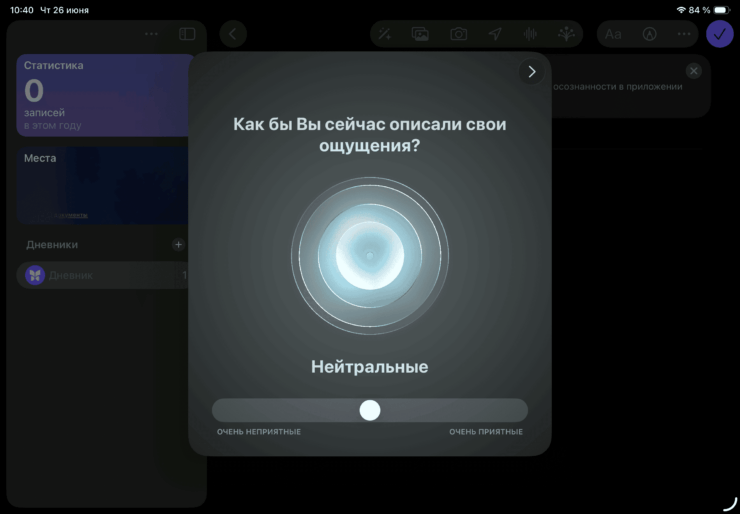Image resolution: width=740 pixels, height=514 pixels.
Task: Add location with the arrow icon
Action: 495,34
